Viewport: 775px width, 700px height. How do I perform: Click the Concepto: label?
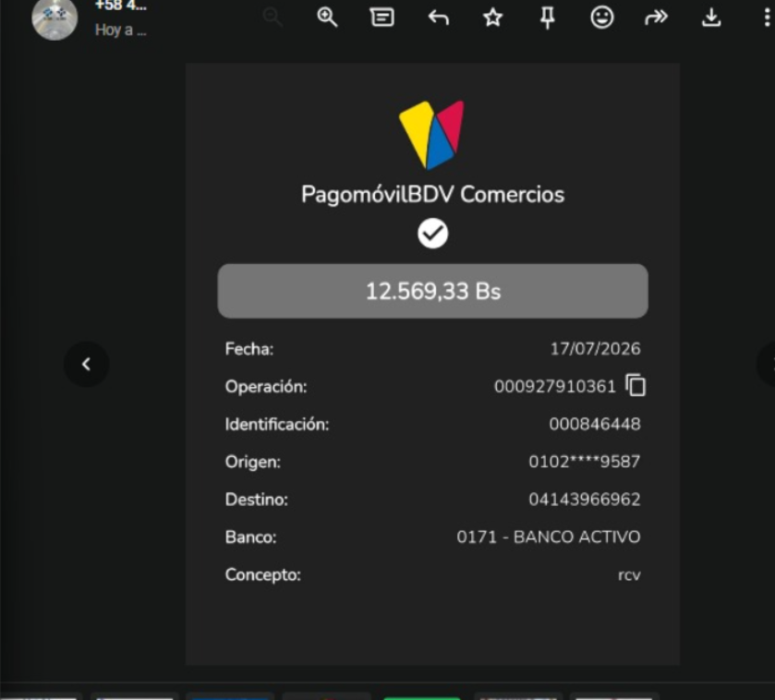(x=263, y=575)
